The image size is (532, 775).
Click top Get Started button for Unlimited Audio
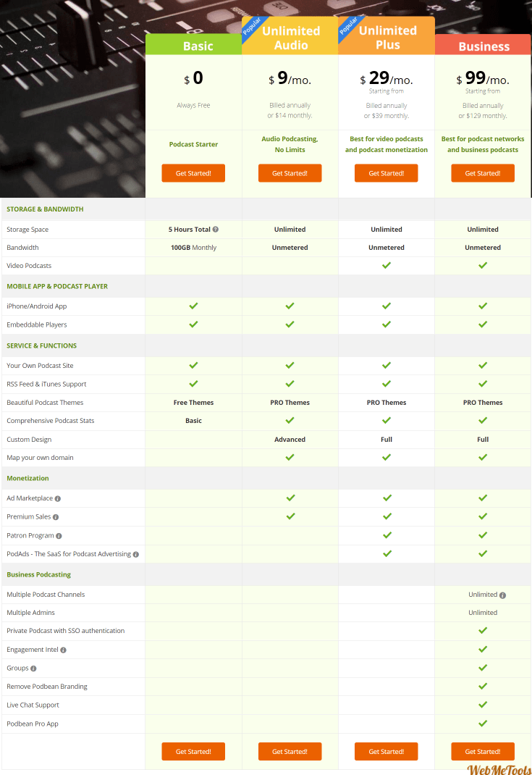point(290,173)
